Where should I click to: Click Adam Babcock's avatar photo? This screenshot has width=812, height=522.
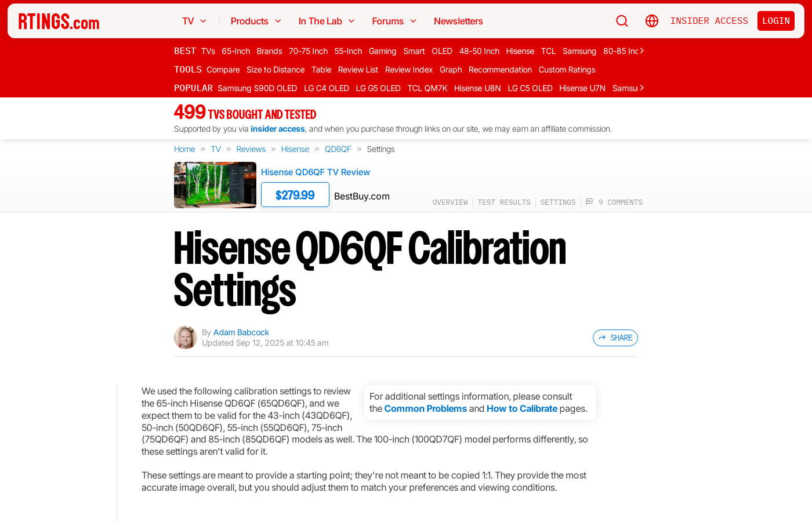pyautogui.click(x=186, y=338)
